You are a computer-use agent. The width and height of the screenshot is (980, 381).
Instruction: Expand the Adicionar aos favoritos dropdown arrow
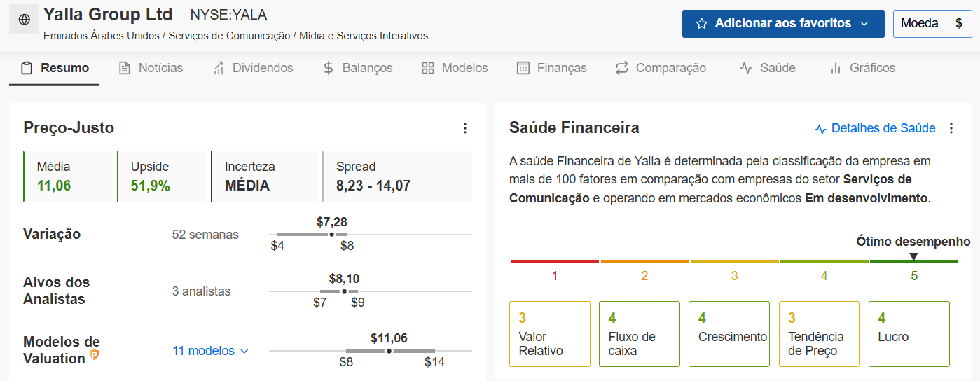click(x=864, y=24)
